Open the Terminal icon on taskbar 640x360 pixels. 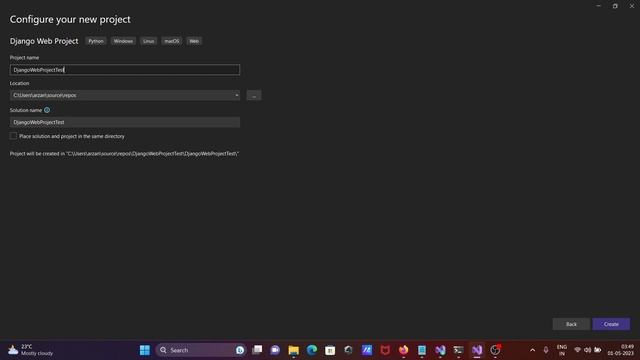[458, 350]
